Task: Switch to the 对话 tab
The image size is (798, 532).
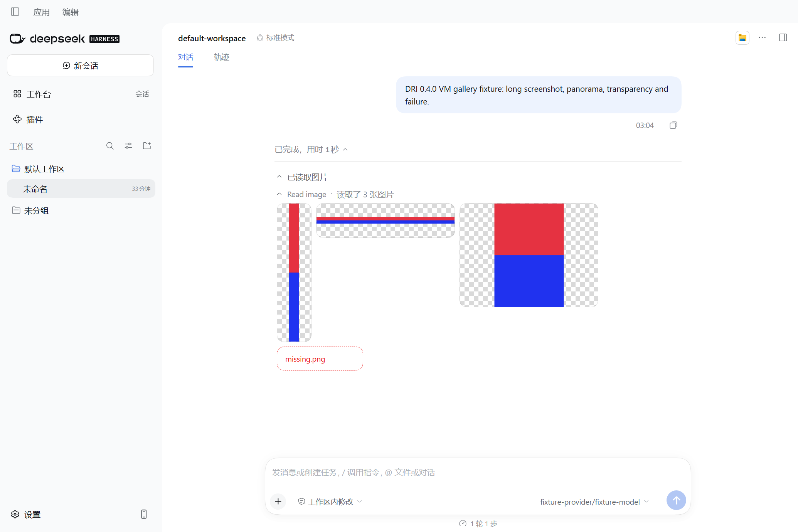Action: (x=185, y=57)
